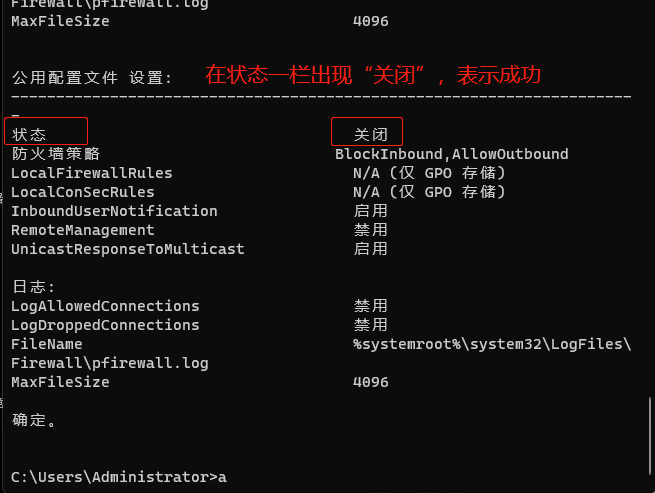Click the 状态 label in the red box
The width and height of the screenshot is (655, 493).
(30, 133)
